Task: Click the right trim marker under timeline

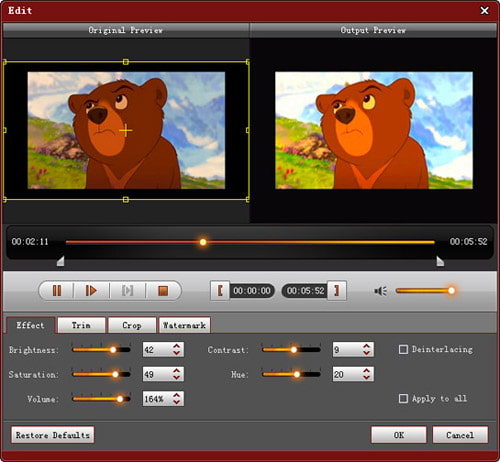Action: [x=440, y=261]
